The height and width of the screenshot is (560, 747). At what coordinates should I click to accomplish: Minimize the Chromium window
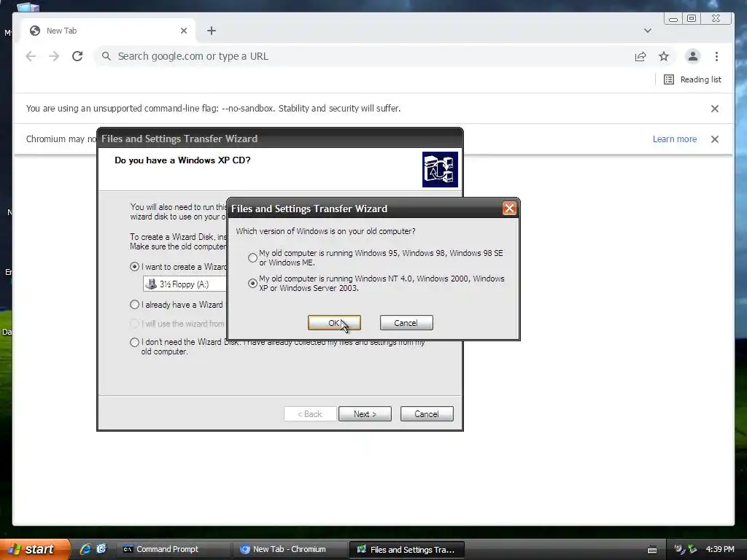point(673,18)
